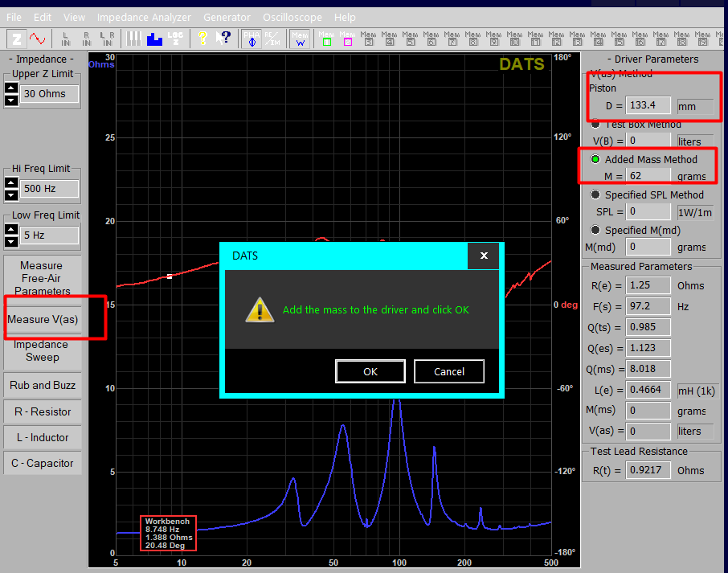Select the Mem 8 memory slot
Image resolution: width=728 pixels, height=573 pixels.
(472, 39)
